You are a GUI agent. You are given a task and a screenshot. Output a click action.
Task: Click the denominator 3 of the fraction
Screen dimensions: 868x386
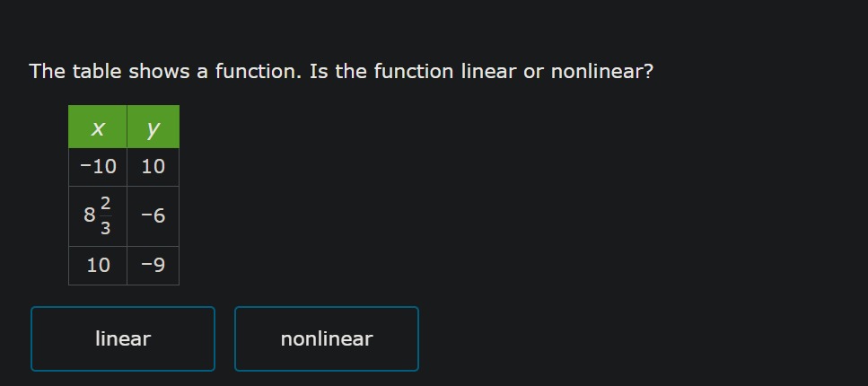pos(105,228)
